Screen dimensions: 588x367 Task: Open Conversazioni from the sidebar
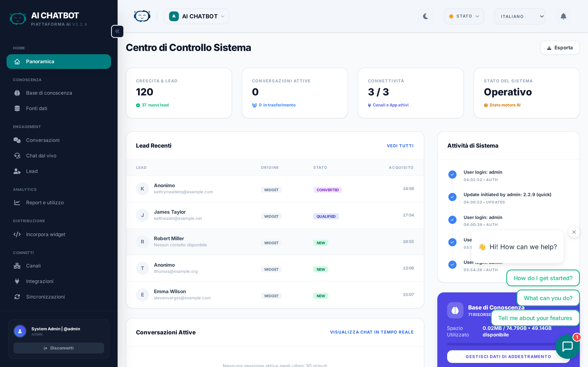point(43,140)
